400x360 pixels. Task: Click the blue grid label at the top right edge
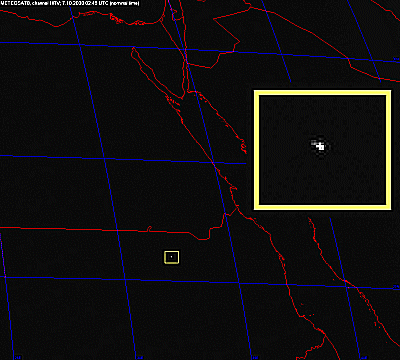coord(397,59)
